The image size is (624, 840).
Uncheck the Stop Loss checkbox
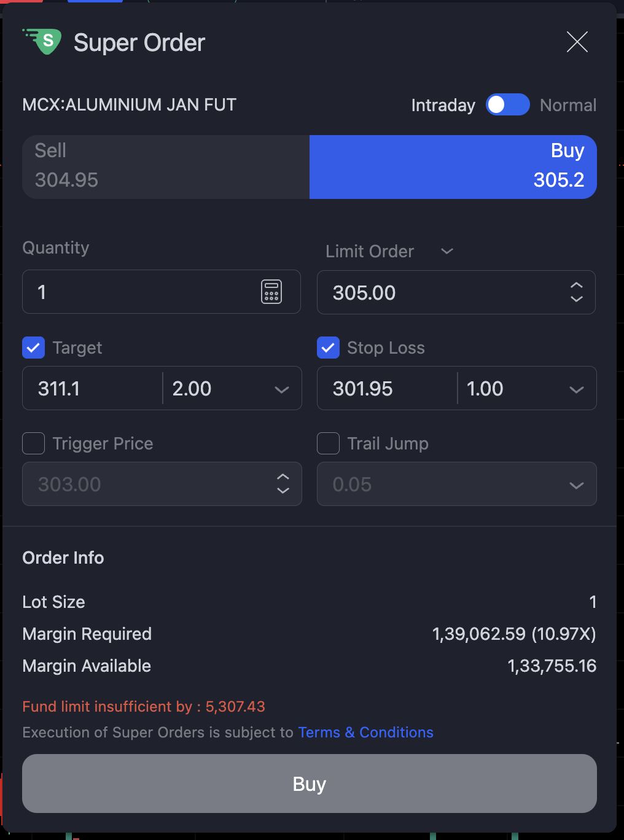pyautogui.click(x=329, y=348)
